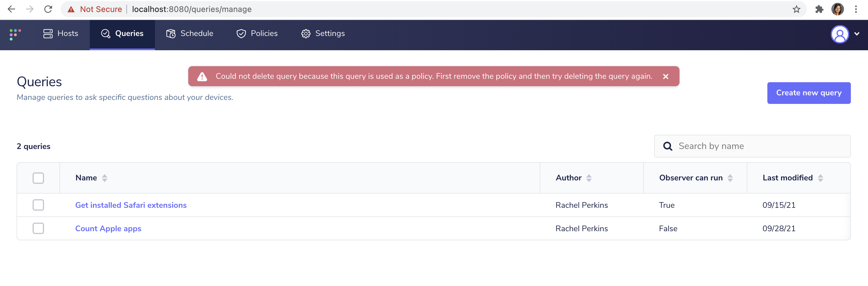
Task: Focus the Search by name field
Action: 752,146
